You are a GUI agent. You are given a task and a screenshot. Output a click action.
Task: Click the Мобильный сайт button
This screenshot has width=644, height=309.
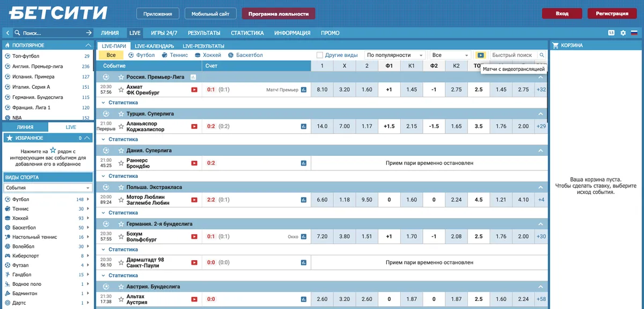click(210, 13)
